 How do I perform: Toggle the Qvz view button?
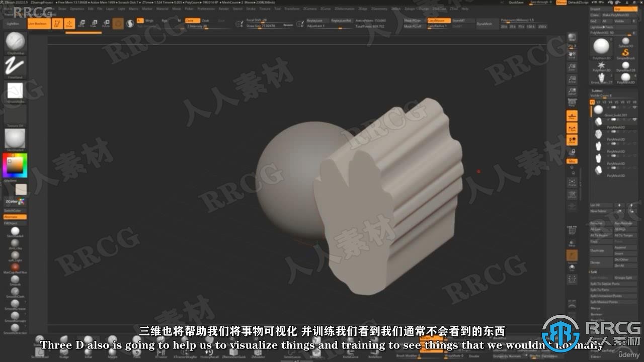tap(572, 161)
